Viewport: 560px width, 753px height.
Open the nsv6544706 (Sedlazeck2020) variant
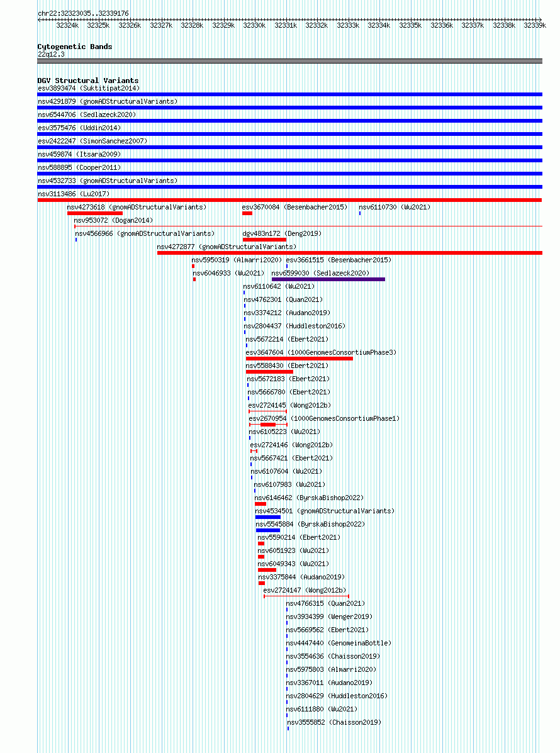[x=87, y=114]
